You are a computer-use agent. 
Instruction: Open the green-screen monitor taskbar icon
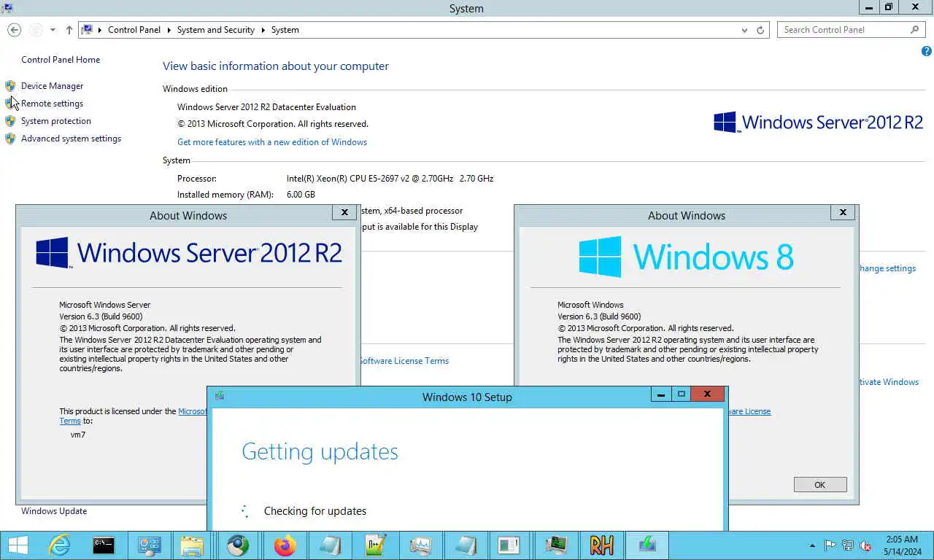tap(556, 545)
